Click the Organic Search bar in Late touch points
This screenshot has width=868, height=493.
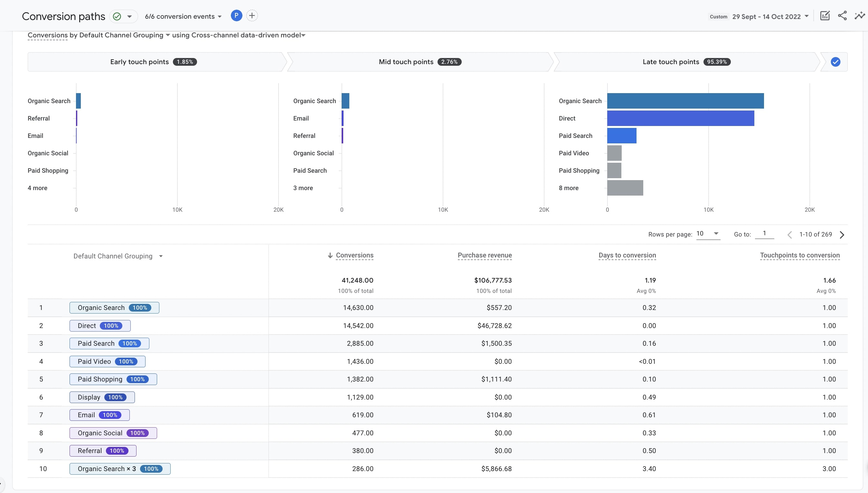pyautogui.click(x=685, y=101)
